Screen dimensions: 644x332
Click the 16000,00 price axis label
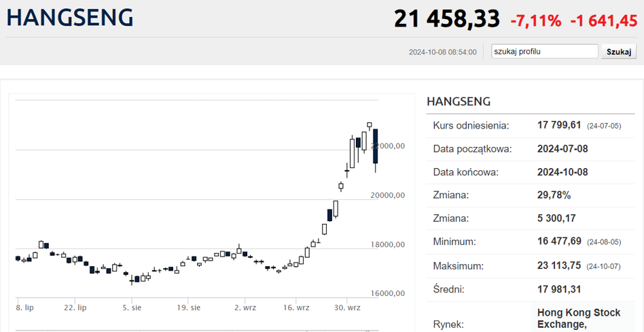[387, 293]
